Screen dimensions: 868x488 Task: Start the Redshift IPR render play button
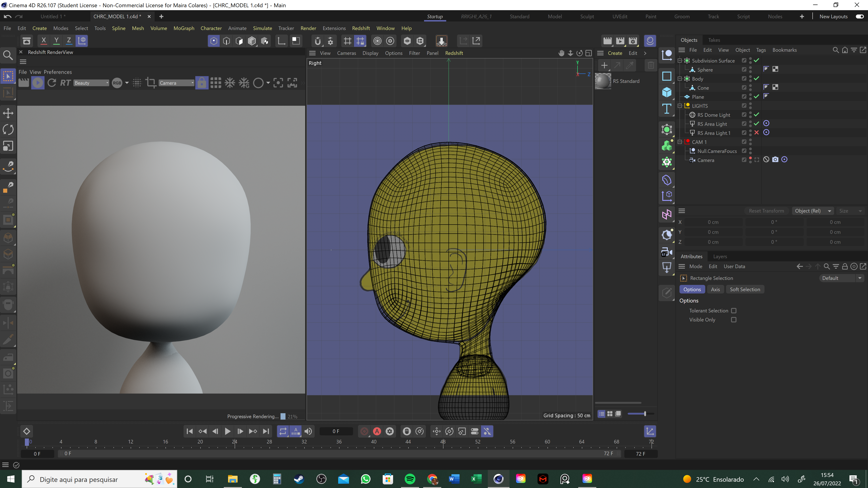(38, 83)
